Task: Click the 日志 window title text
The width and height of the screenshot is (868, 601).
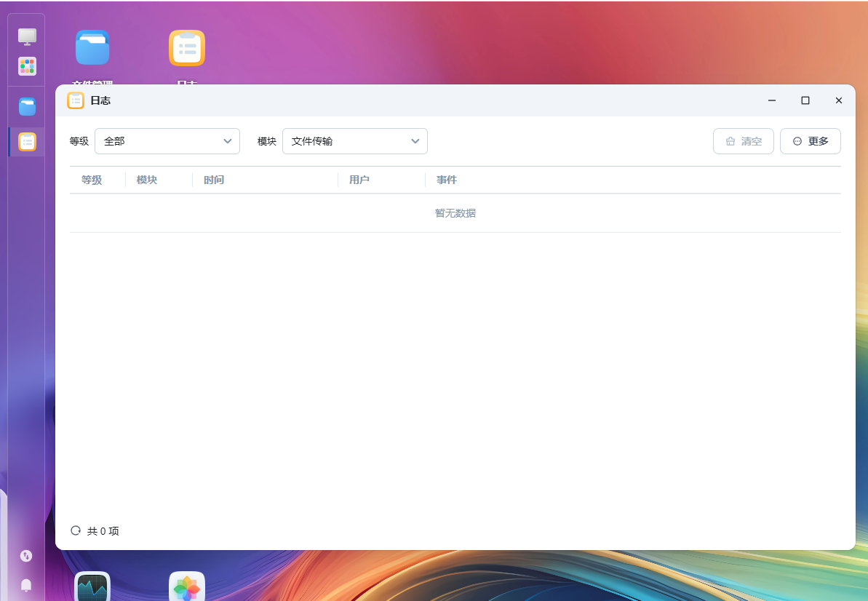Action: pos(100,100)
